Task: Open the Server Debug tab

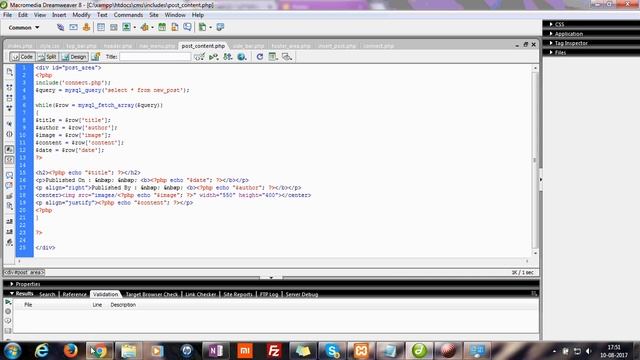Action: [302, 294]
